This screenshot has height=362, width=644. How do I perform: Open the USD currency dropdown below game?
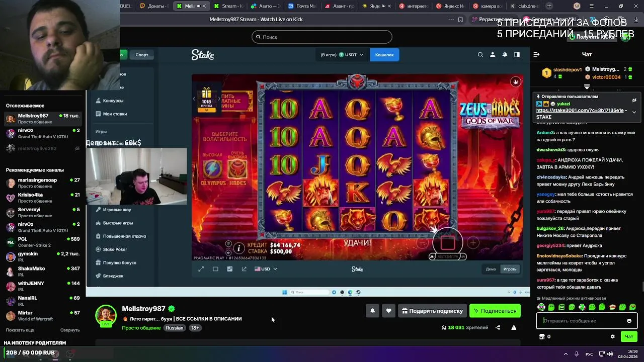(x=266, y=269)
